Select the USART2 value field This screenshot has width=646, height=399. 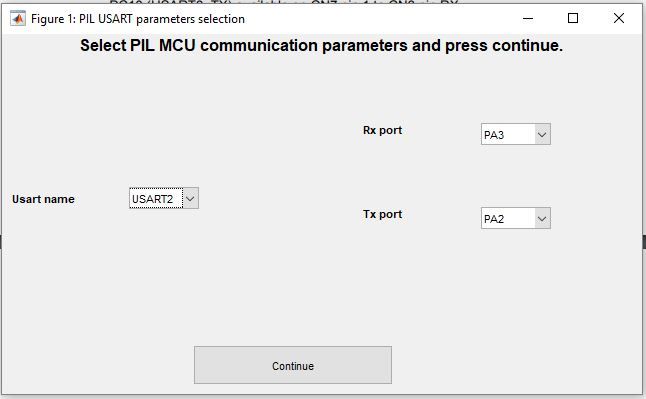tap(156, 198)
